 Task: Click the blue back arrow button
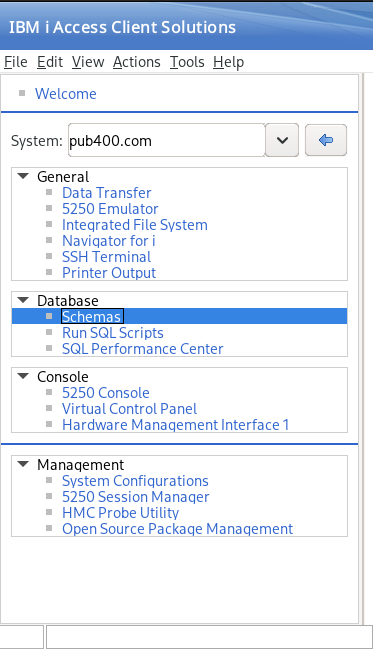pos(326,140)
